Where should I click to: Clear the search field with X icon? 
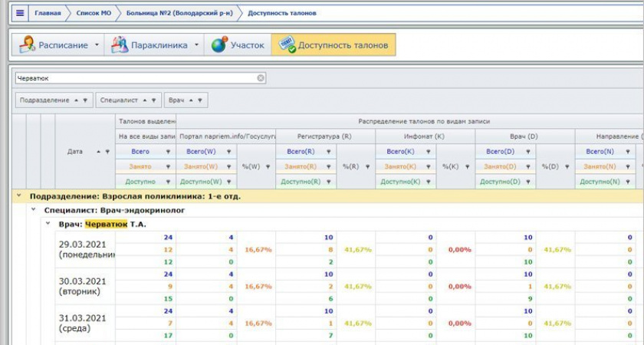(x=261, y=78)
